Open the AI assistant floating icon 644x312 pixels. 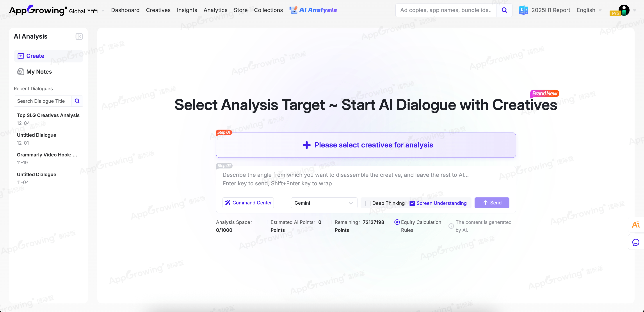click(636, 225)
